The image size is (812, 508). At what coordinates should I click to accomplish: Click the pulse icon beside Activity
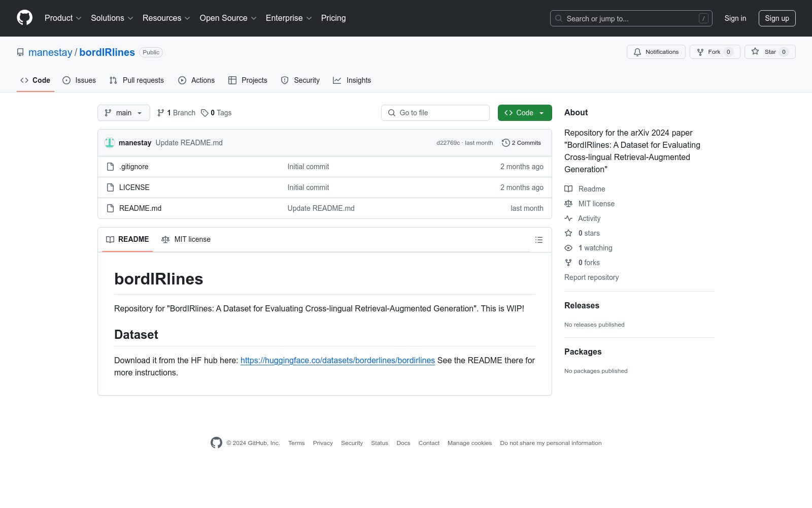tap(568, 218)
